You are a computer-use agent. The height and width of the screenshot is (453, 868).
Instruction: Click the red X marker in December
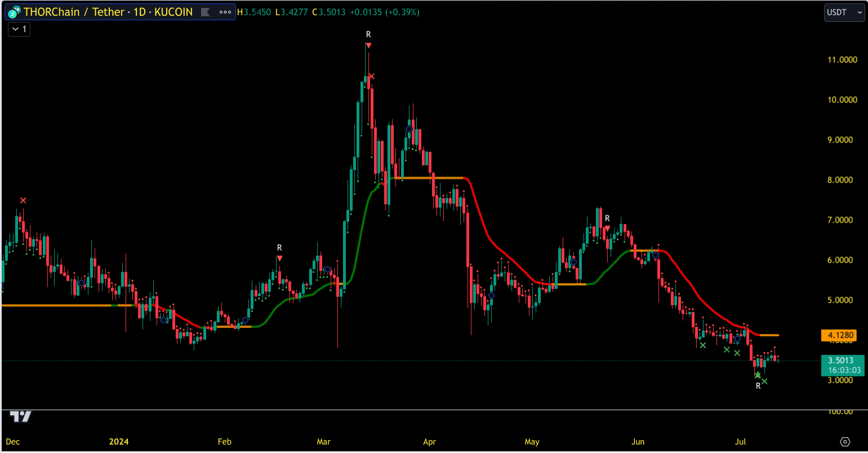(x=23, y=201)
